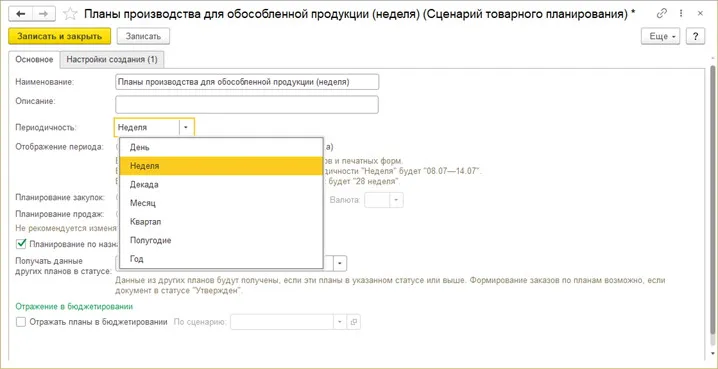Click Записать и закрыть button
This screenshot has height=369, width=718.
coord(60,37)
